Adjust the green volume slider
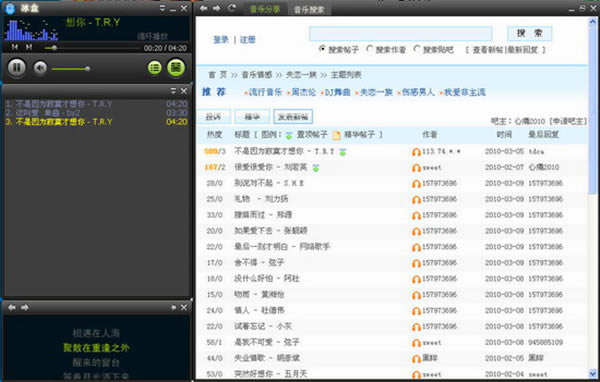The height and width of the screenshot is (382, 600). pyautogui.click(x=71, y=69)
